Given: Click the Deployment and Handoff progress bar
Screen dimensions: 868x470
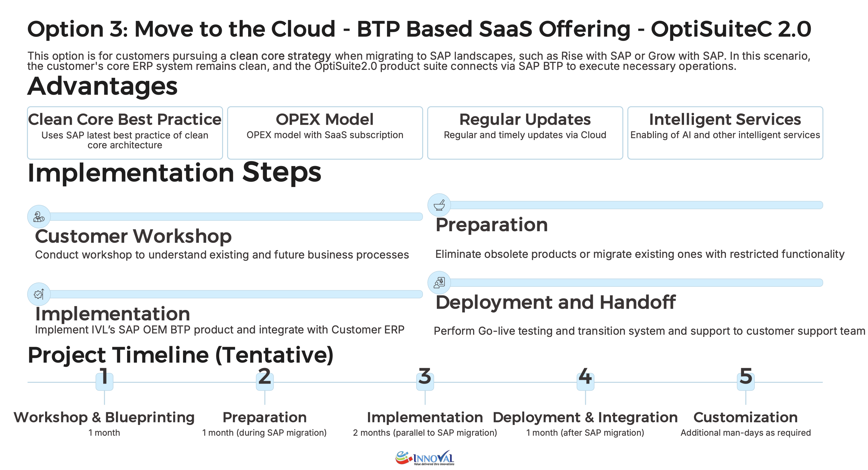Looking at the screenshot, I should tap(636, 282).
